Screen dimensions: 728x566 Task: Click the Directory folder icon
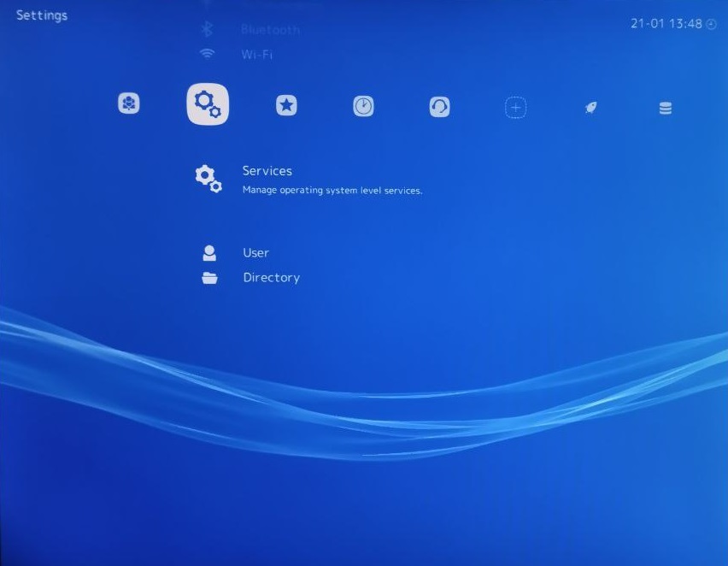[x=210, y=277]
